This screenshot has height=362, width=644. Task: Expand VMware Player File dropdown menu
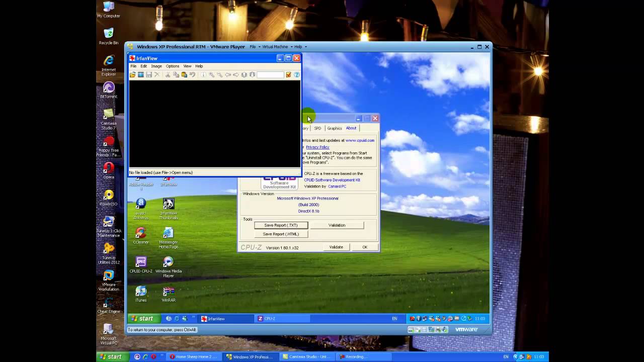click(255, 47)
